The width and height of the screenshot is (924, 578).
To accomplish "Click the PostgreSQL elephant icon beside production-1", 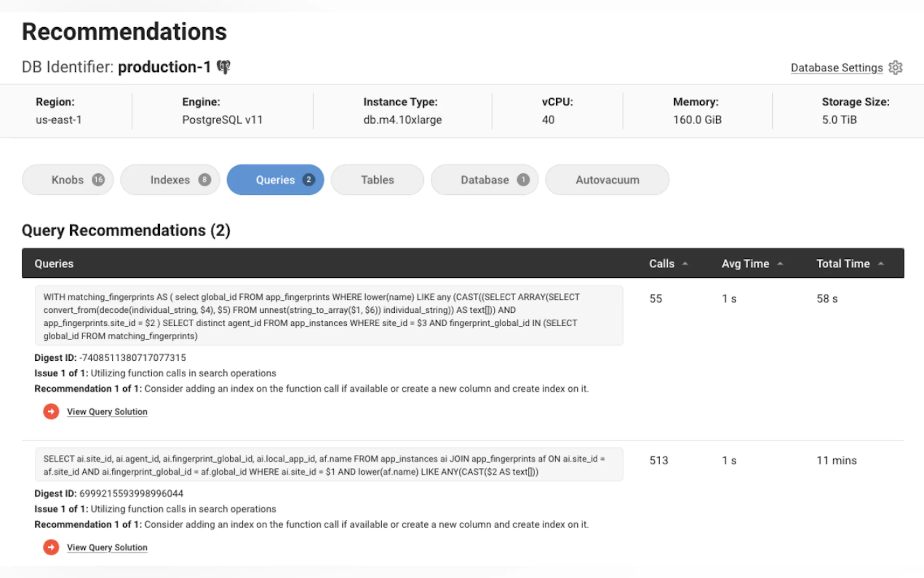I will click(224, 67).
